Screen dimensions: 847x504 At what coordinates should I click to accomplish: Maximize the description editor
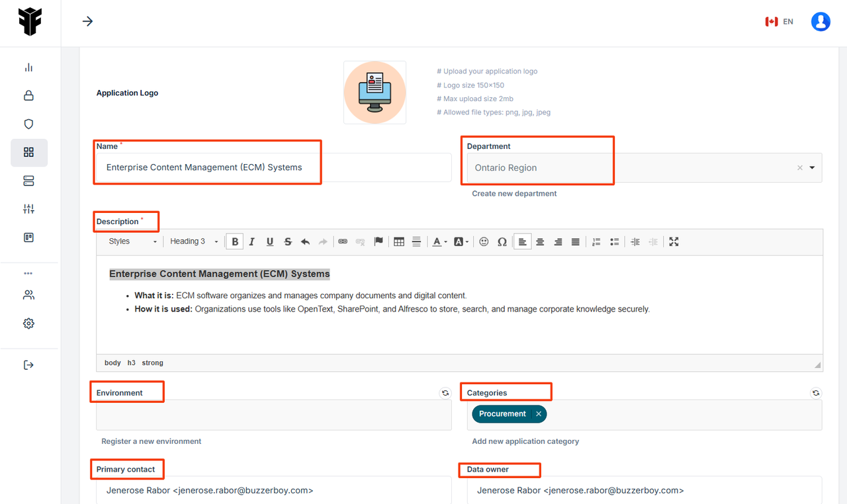[x=674, y=242]
